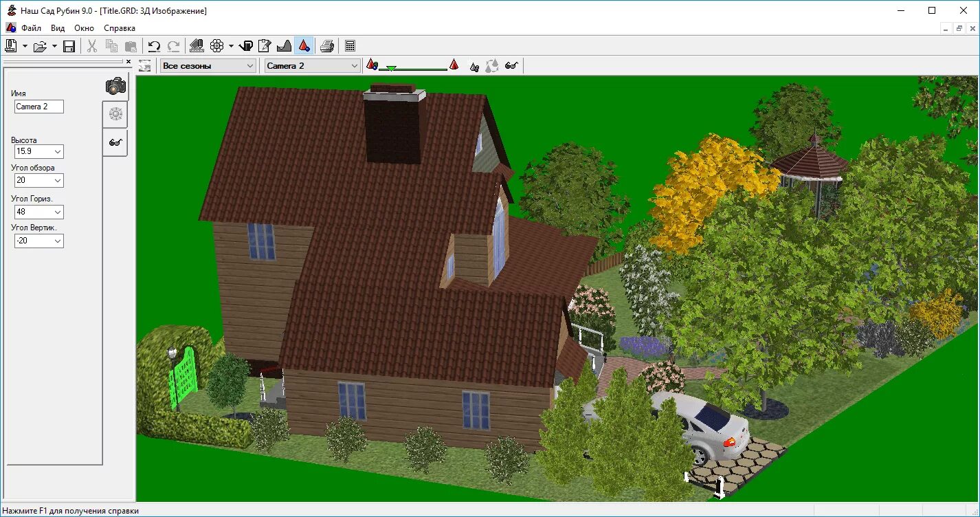
Task: Click the flower plant library icon
Action: point(217,46)
